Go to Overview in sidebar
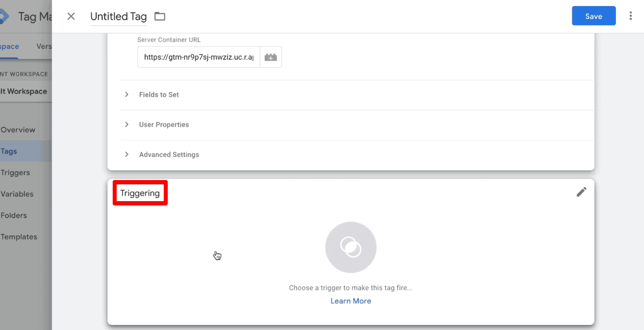Screen dimensions: 644x330 coord(18,130)
